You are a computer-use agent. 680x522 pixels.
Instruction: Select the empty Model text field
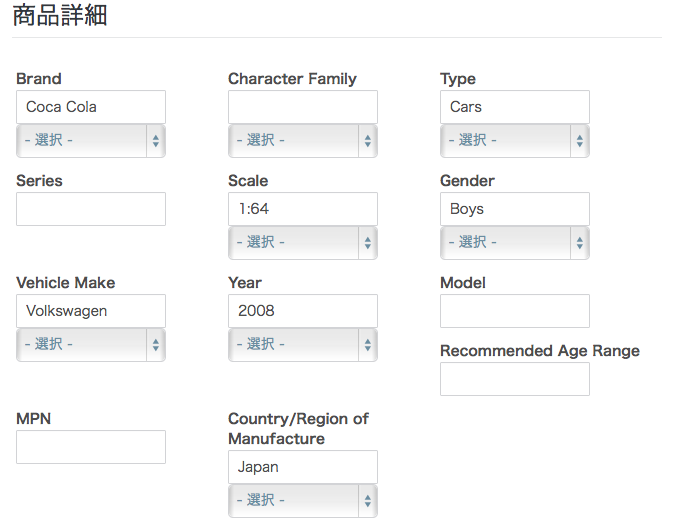[x=515, y=311]
